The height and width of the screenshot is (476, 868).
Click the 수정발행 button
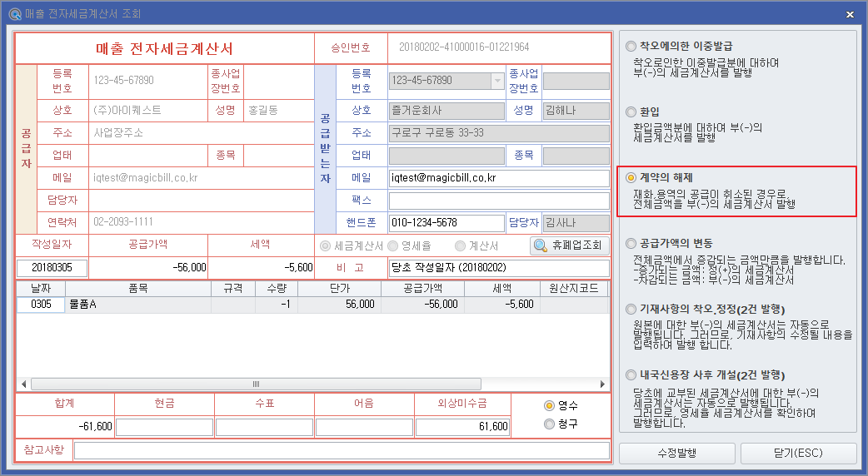tap(676, 454)
